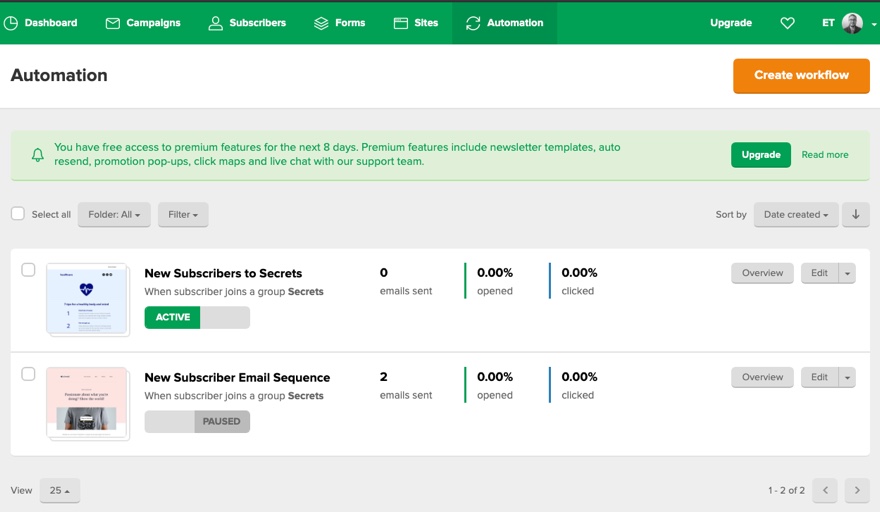Click the heart icon in top navigation
Image resolution: width=880 pixels, height=512 pixels.
787,23
